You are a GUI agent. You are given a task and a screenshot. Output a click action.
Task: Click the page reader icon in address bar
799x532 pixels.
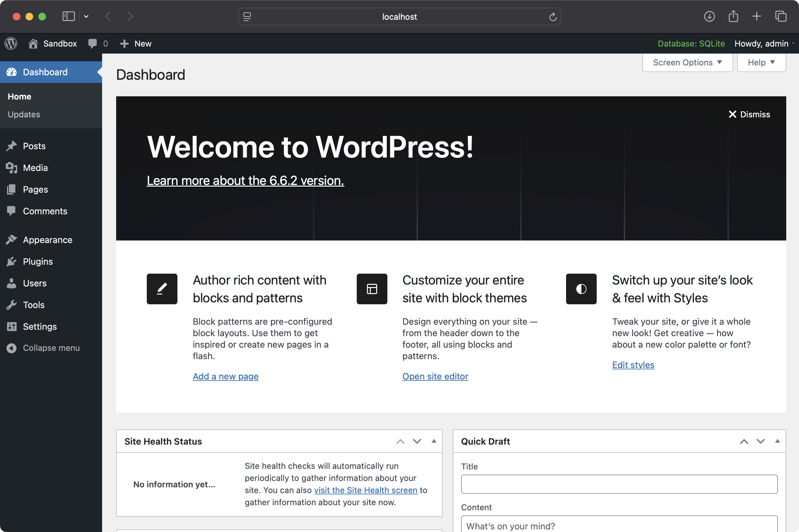point(247,17)
